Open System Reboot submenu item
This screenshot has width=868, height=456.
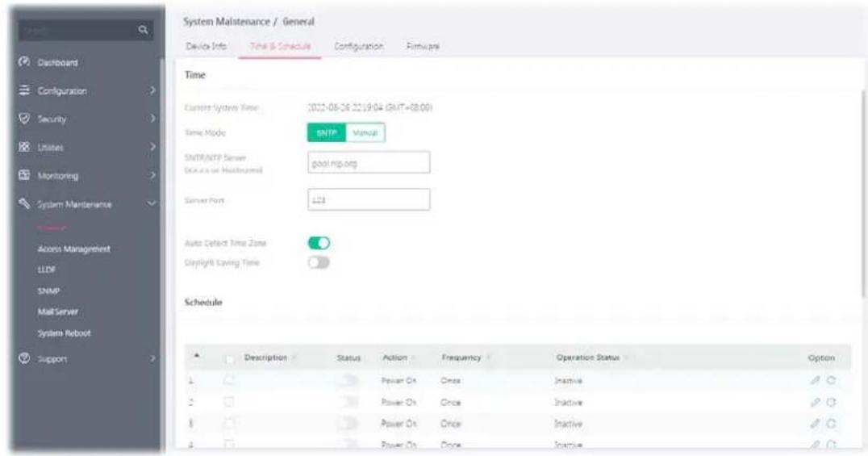64,333
